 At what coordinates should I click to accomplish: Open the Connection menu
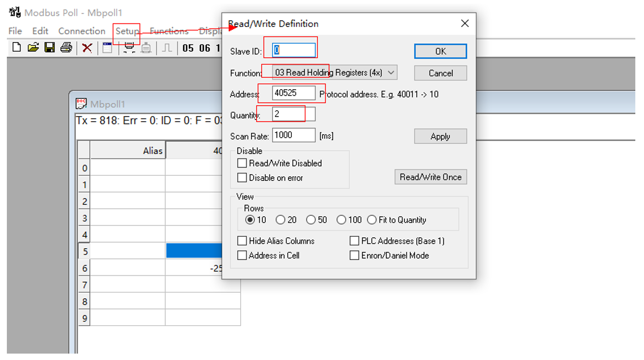[x=82, y=31]
